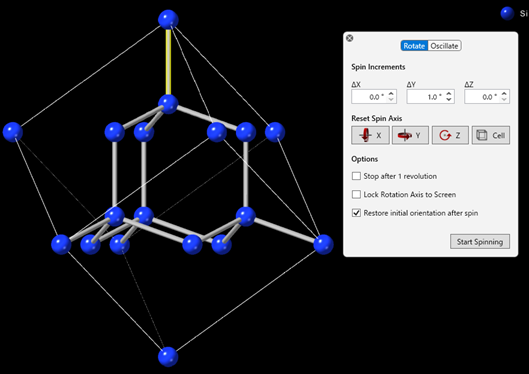Focus the ΔX value input field

coord(370,97)
